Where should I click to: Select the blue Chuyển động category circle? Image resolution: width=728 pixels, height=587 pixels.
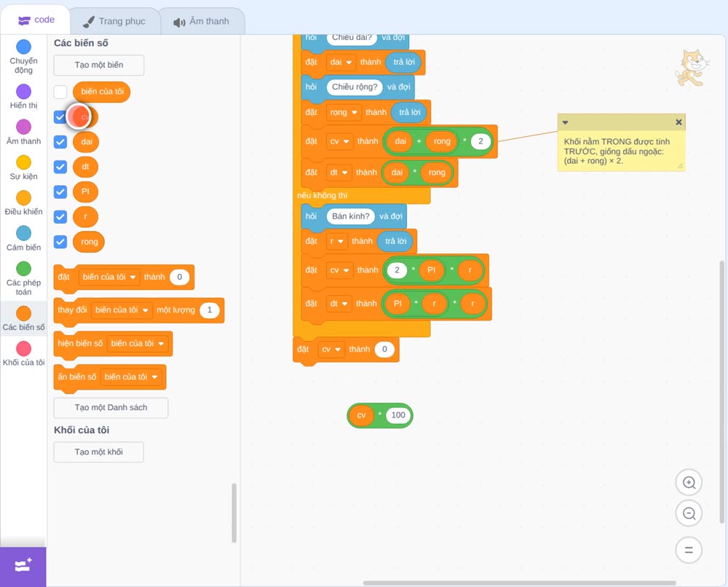(x=24, y=47)
